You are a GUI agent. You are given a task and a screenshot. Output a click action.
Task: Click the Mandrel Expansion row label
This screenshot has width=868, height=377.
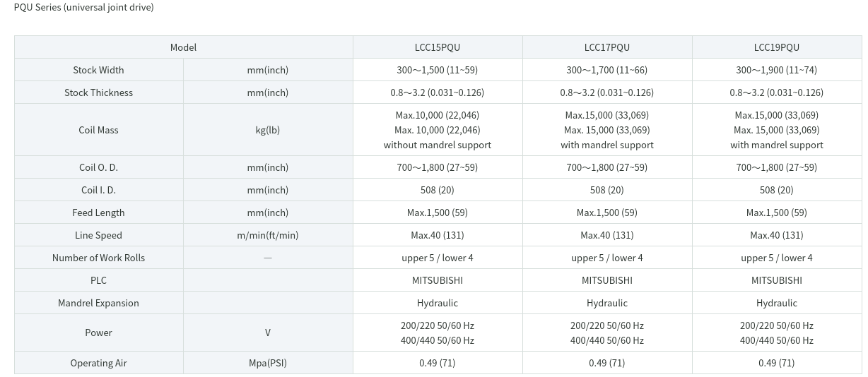99,303
